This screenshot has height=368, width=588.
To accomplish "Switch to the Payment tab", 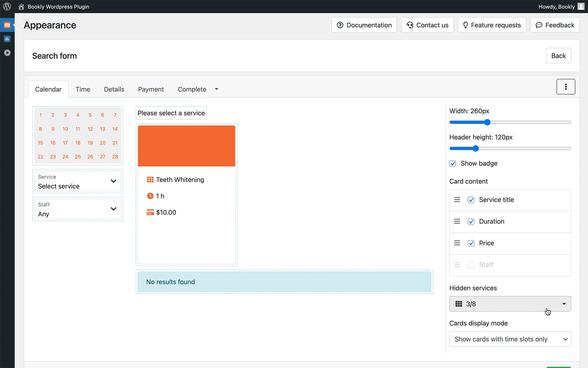I will [x=151, y=89].
